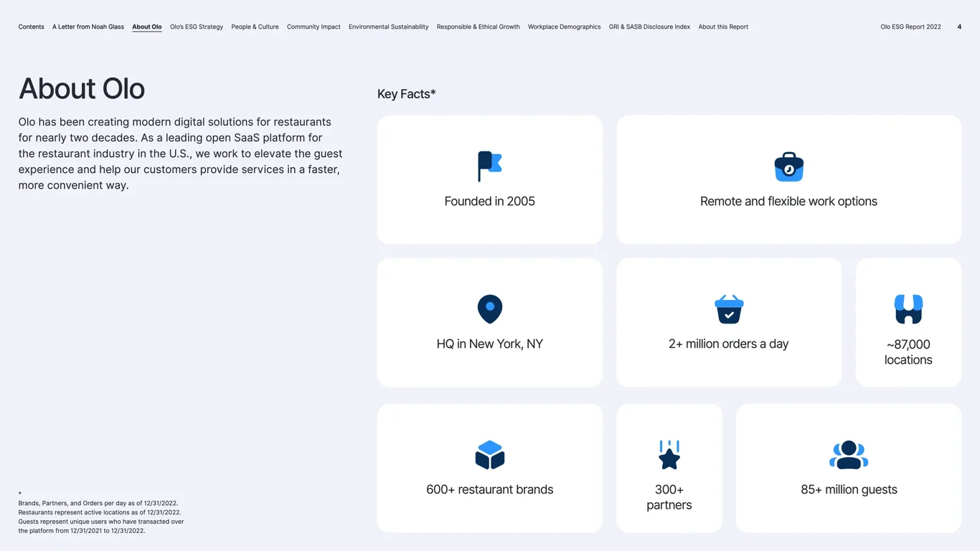Click the storefront icon above ~87,000 locations

pos(908,309)
